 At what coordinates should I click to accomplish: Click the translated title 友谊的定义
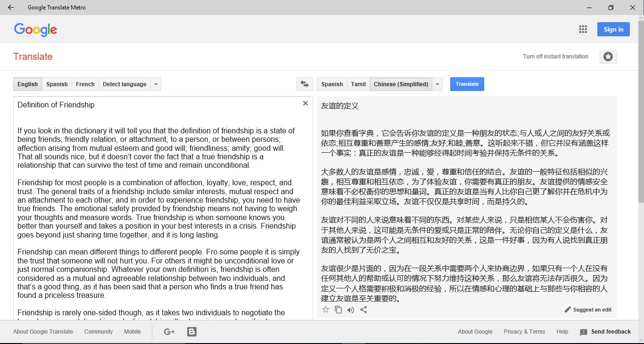[340, 106]
